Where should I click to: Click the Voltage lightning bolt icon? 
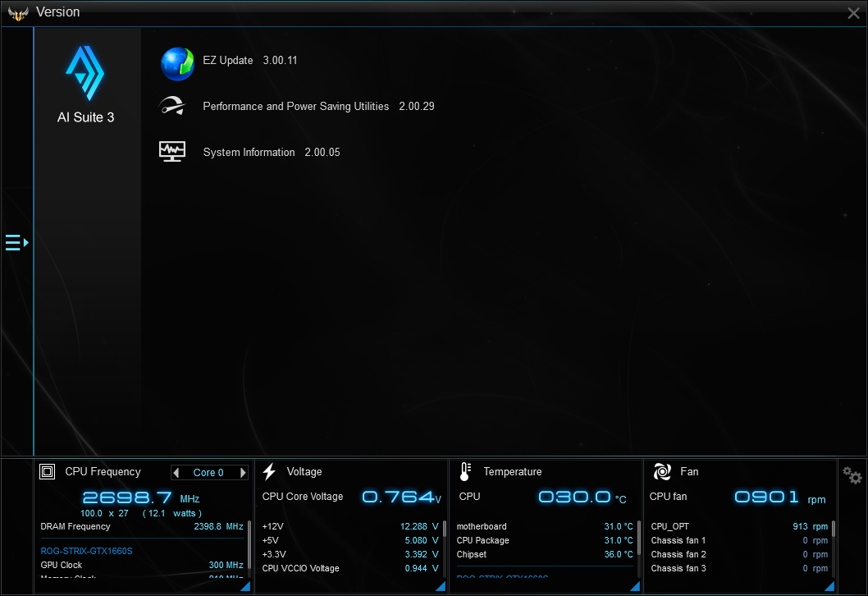coord(270,471)
